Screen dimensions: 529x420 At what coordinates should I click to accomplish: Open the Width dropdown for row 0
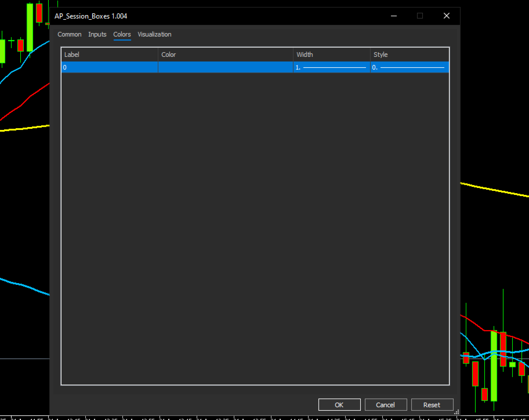click(x=332, y=67)
